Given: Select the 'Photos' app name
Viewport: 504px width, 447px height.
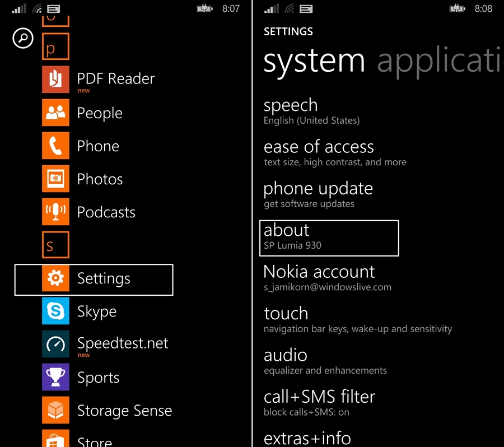Looking at the screenshot, I should tap(100, 179).
